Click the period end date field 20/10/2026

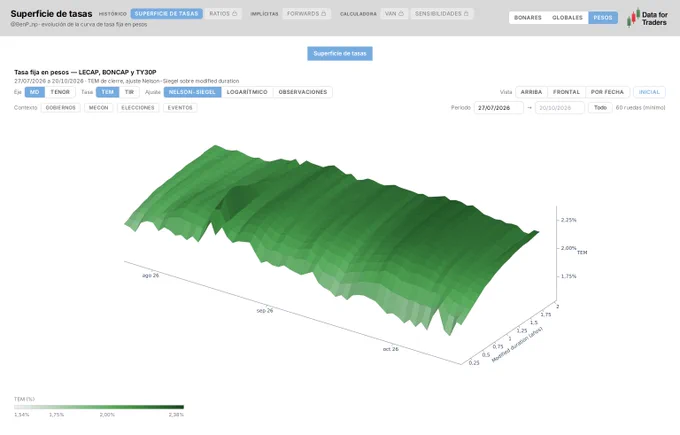559,108
